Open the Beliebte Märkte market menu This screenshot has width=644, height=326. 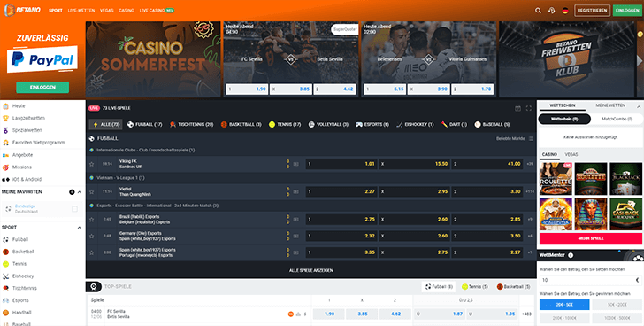pos(531,139)
